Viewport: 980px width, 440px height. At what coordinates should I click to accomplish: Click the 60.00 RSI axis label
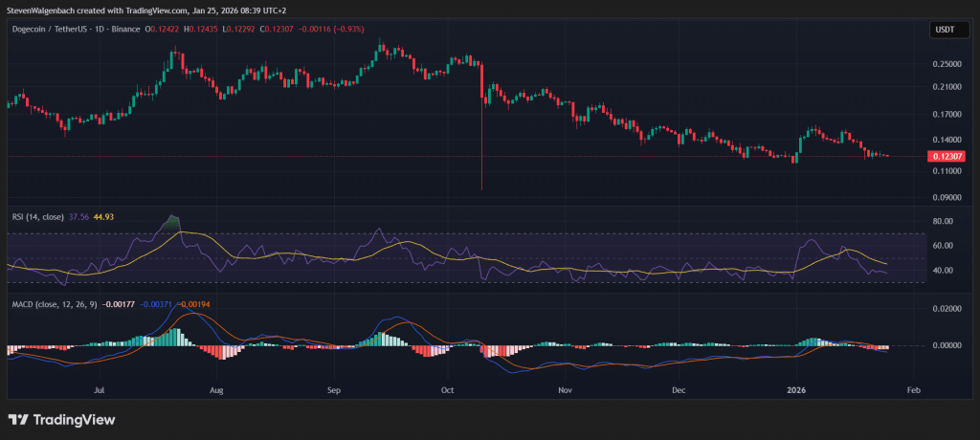point(943,246)
